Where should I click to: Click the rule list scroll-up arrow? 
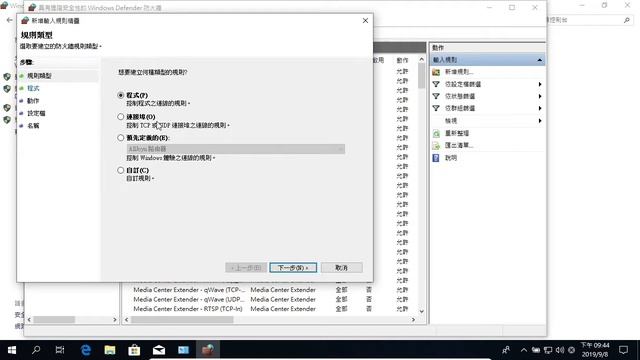click(x=422, y=60)
